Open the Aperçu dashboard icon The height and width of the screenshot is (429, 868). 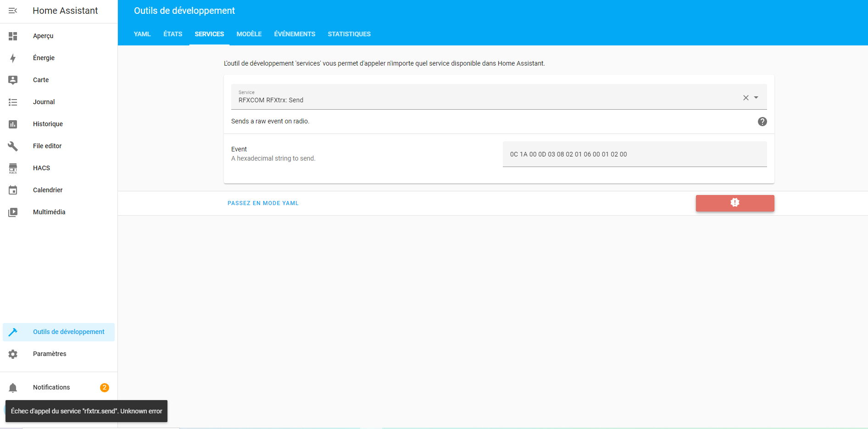[13, 36]
